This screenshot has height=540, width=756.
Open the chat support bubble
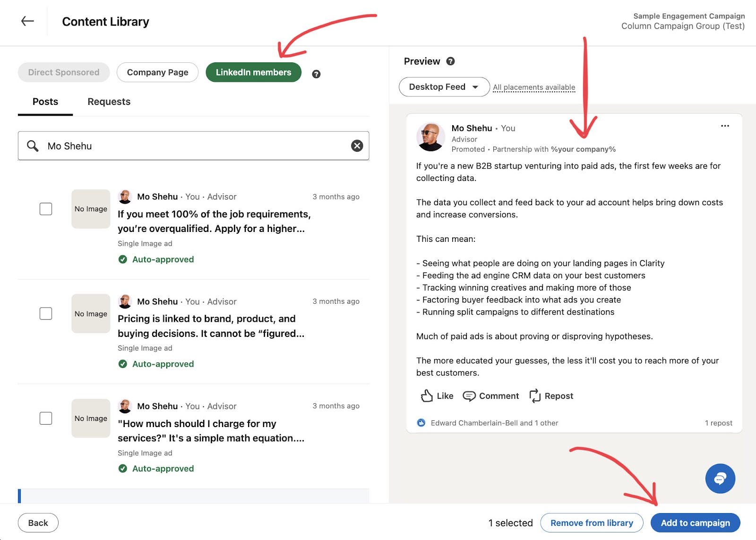point(720,479)
